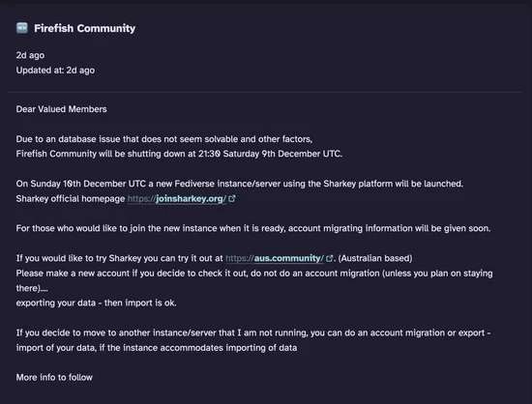Click the shutting down at 21:30 Saturday line
This screenshot has height=404, width=532.
179,154
